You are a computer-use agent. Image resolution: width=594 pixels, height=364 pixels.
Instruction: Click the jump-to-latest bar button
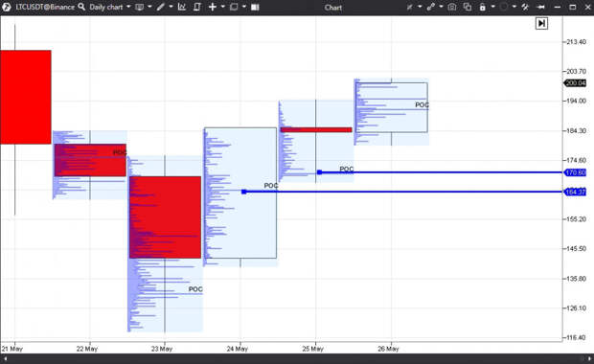tap(541, 24)
